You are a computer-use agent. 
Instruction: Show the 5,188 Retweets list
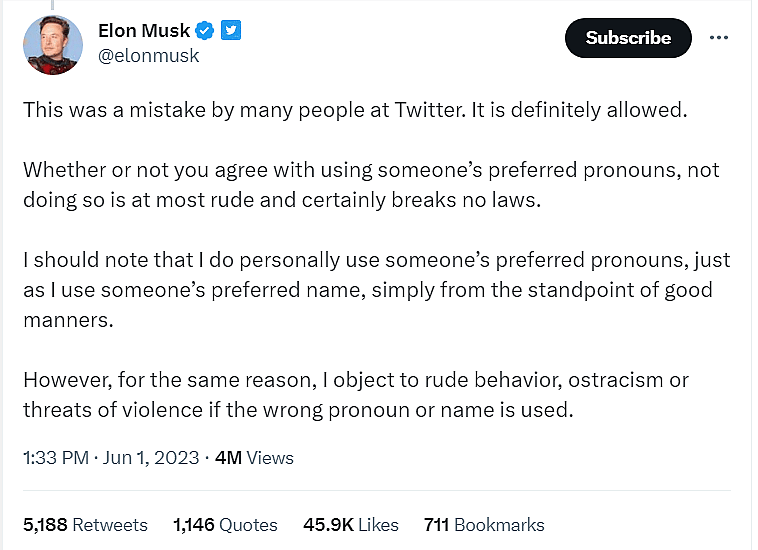click(x=85, y=524)
